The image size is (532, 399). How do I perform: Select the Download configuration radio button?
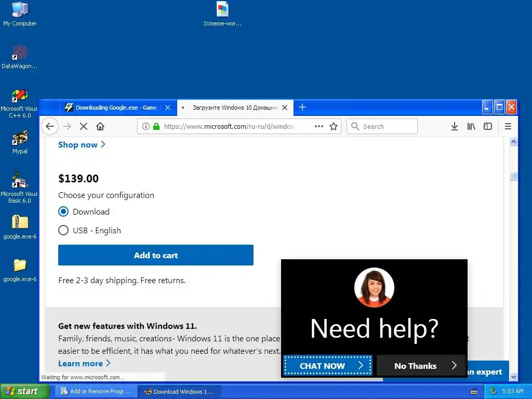63,212
